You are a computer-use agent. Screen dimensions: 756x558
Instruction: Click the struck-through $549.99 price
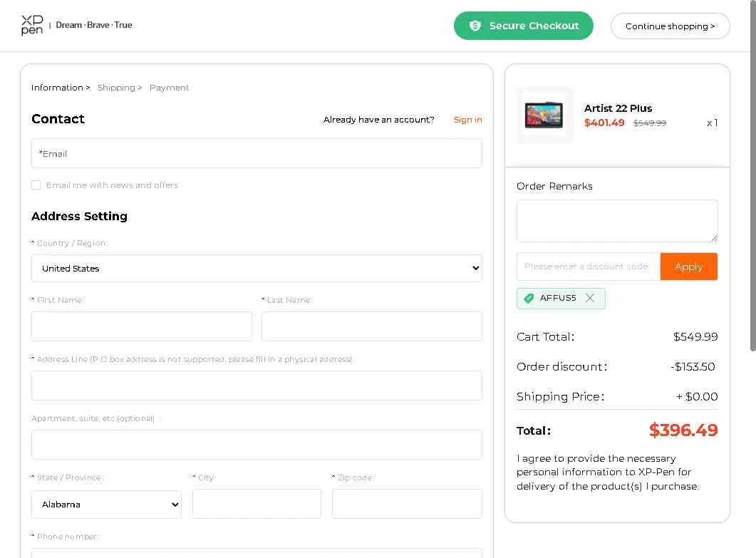[x=649, y=123]
